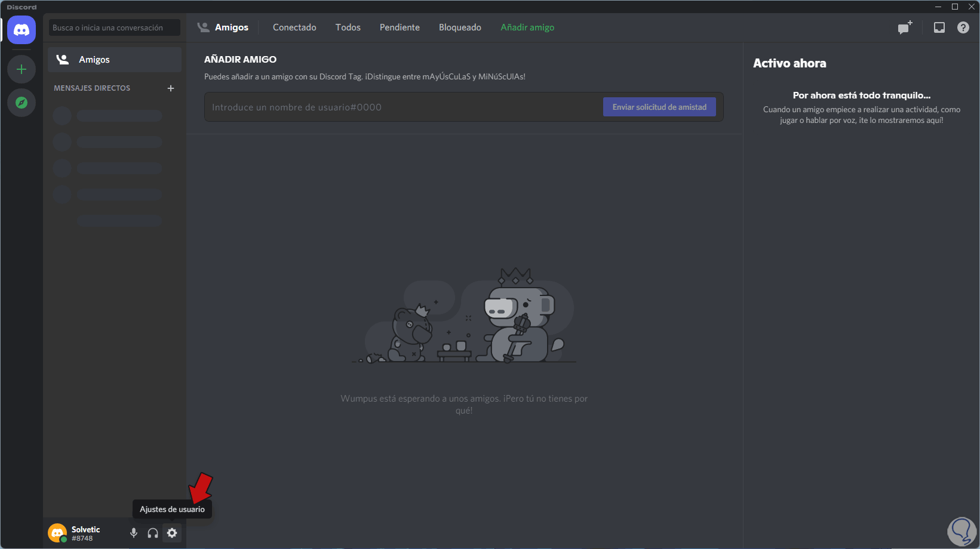The height and width of the screenshot is (549, 980).
Task: Switch to the Todos tab
Action: pos(348,27)
